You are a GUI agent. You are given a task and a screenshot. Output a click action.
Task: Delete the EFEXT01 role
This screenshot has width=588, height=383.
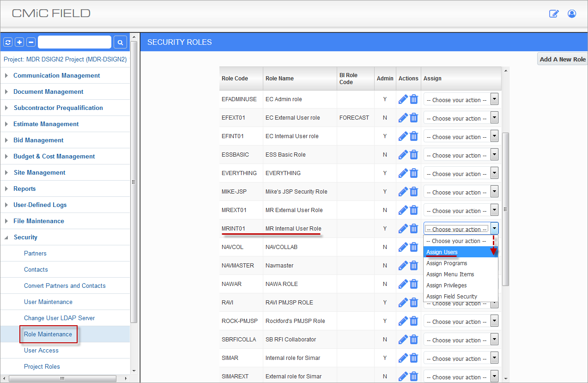point(414,118)
